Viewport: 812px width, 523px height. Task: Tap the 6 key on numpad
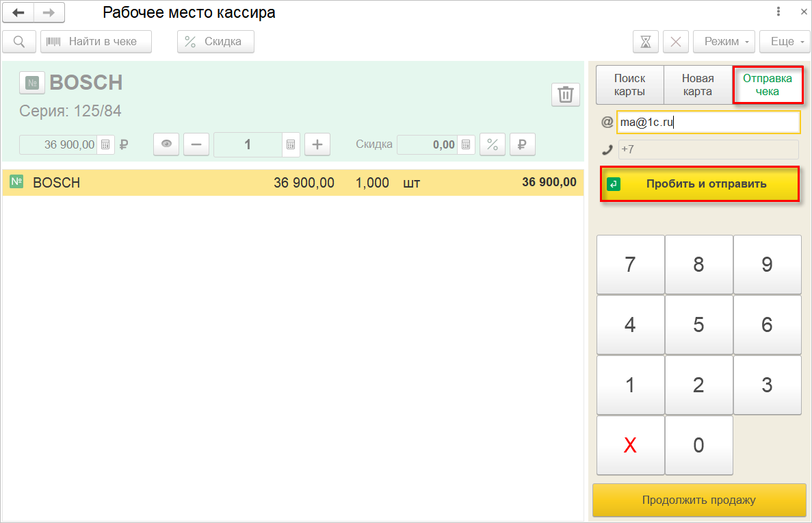click(767, 324)
